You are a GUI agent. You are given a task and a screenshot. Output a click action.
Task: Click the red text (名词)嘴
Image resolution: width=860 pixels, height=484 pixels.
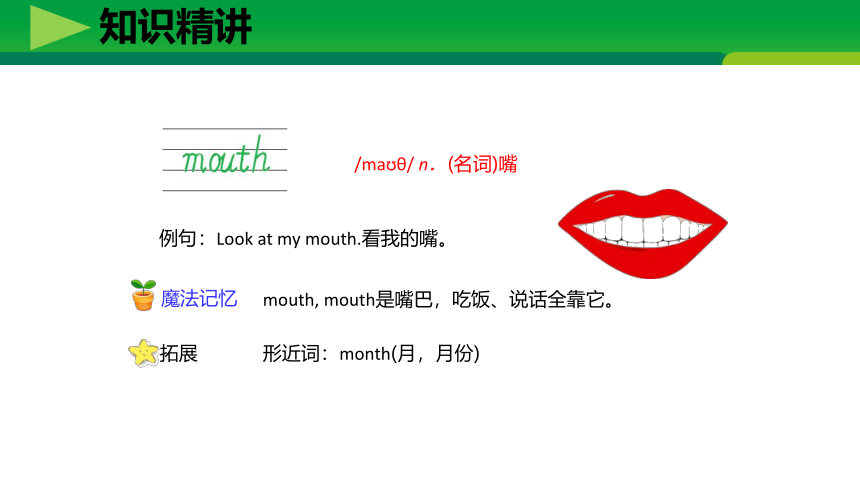pos(482,164)
